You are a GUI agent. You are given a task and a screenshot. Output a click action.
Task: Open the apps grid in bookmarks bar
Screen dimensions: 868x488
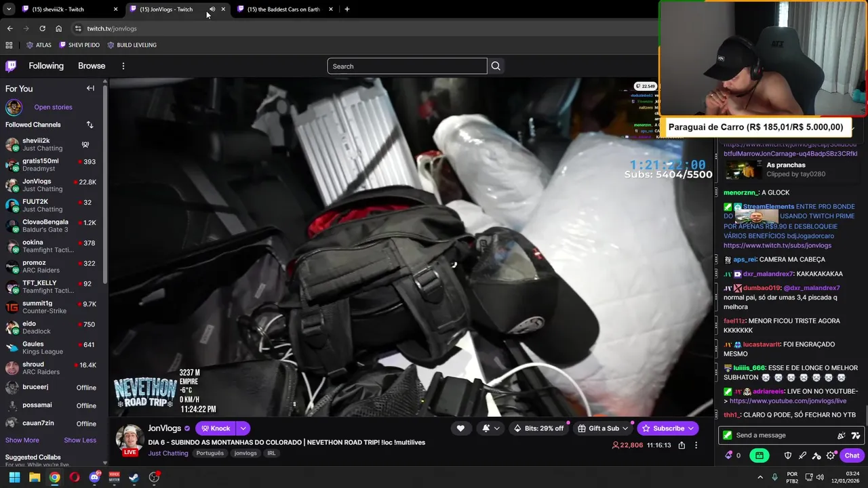coord(9,45)
